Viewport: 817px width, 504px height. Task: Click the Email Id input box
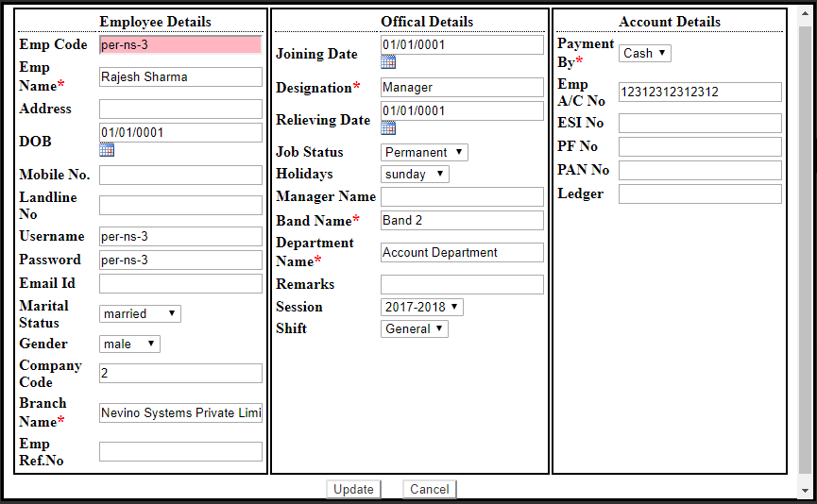(x=180, y=283)
